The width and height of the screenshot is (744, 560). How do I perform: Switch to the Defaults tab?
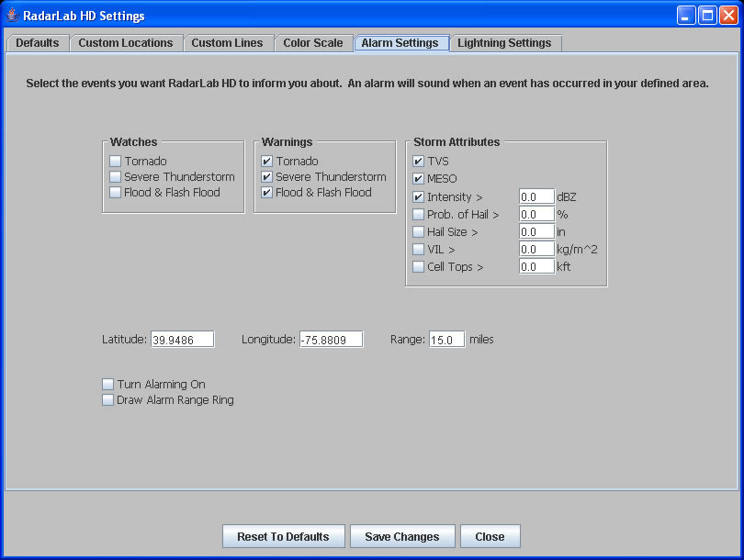tap(38, 42)
